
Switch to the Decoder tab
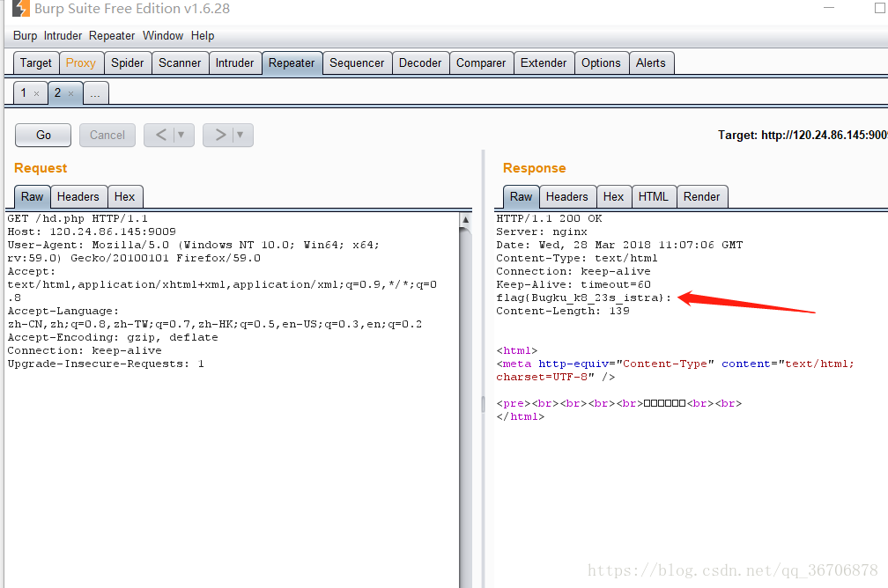420,62
